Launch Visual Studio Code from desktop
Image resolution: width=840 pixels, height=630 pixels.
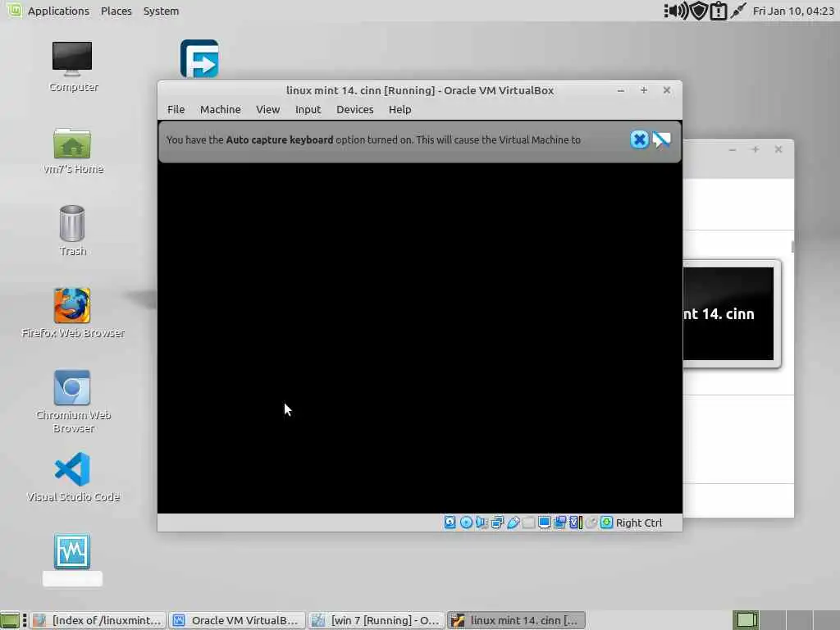click(72, 477)
